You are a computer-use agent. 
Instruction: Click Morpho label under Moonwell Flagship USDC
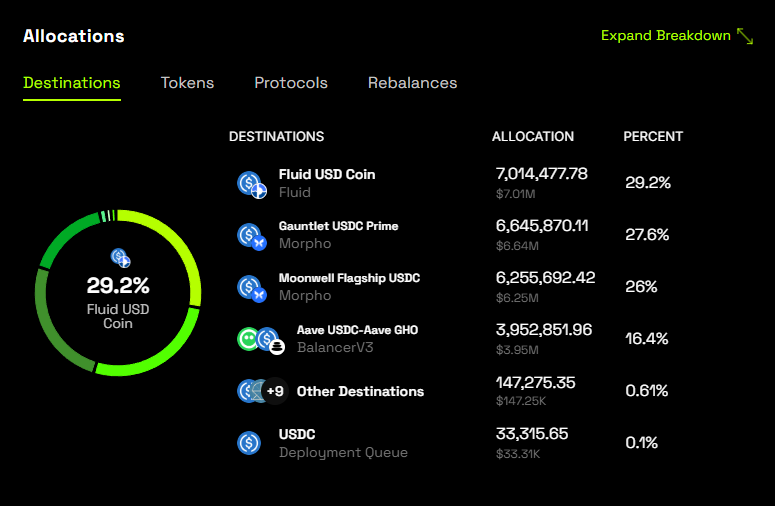305,295
